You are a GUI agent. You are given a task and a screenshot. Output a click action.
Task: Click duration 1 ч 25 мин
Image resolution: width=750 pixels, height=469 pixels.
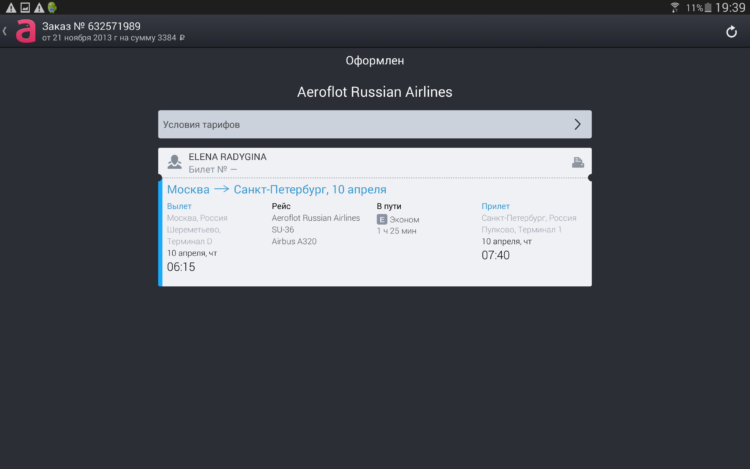point(396,231)
